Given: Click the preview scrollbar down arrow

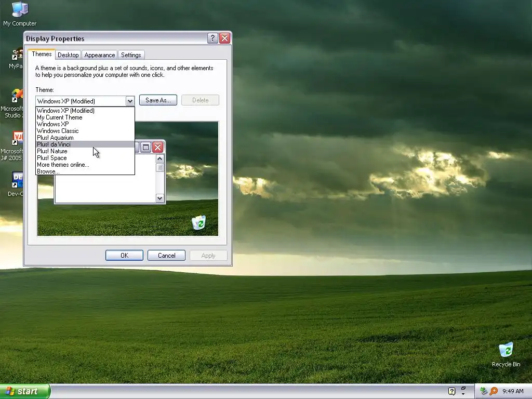Looking at the screenshot, I should [x=160, y=198].
